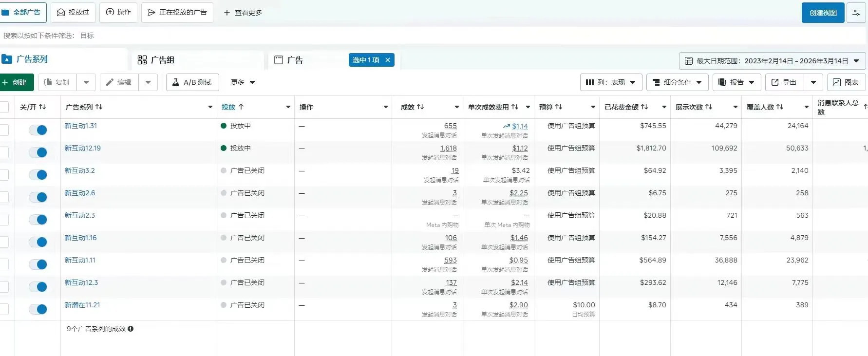The width and height of the screenshot is (868, 356).
Task: Click amount spent cell $1,812.70
Action: click(x=651, y=148)
